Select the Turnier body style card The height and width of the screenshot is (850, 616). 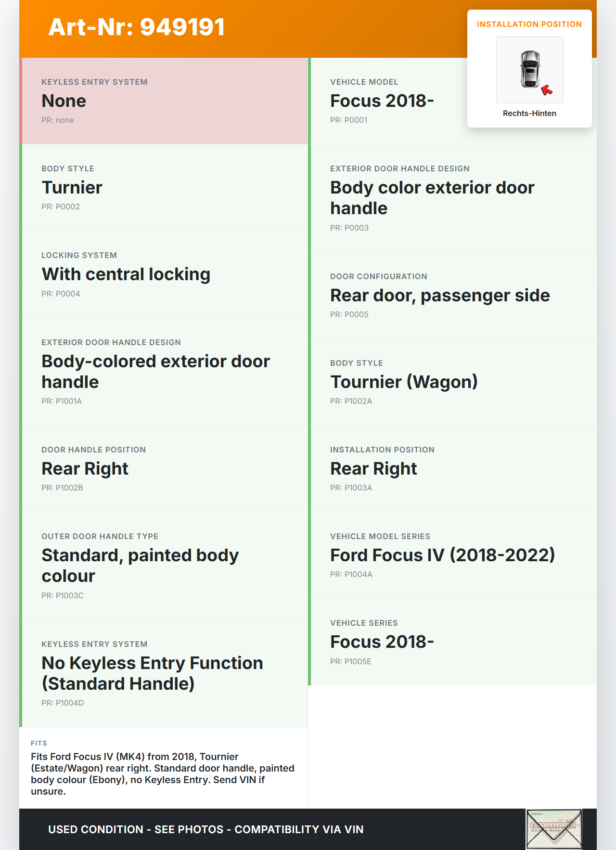(x=165, y=188)
